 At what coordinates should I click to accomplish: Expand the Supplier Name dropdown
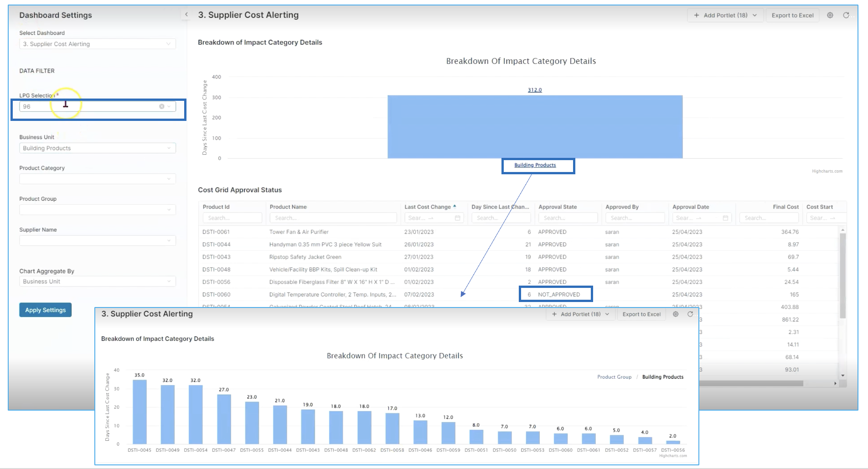coord(97,240)
